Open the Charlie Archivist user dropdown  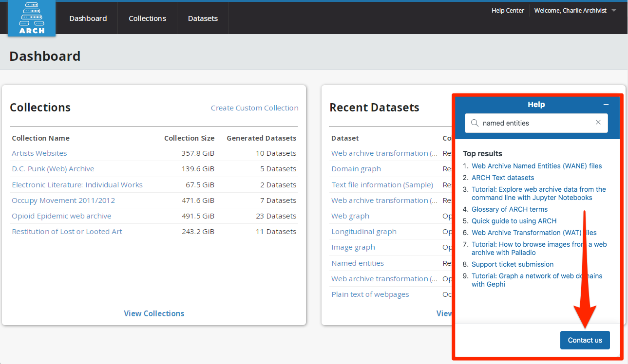pyautogui.click(x=575, y=10)
